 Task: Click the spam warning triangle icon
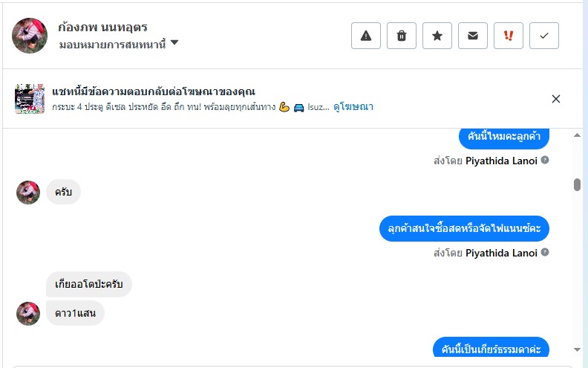[366, 36]
